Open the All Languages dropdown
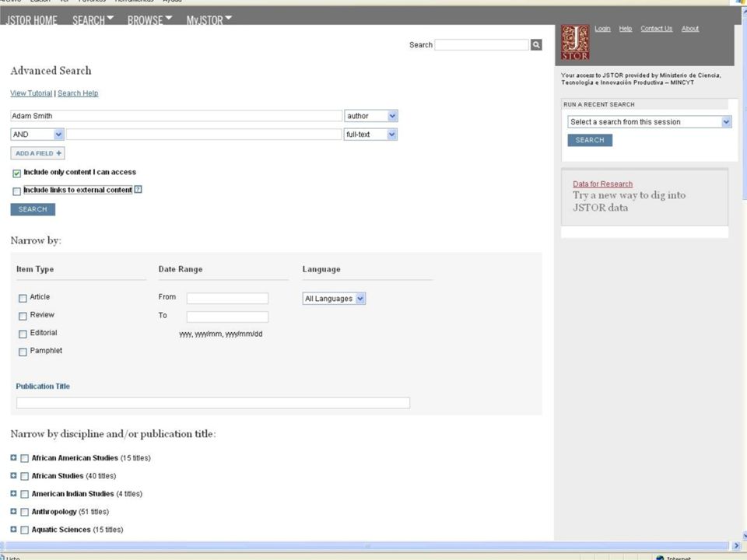747x560 pixels. (x=334, y=299)
